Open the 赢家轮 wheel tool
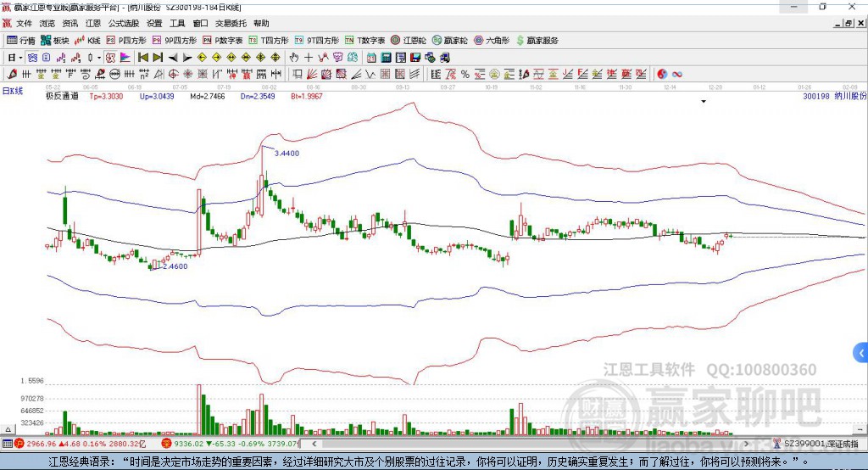 pos(449,41)
